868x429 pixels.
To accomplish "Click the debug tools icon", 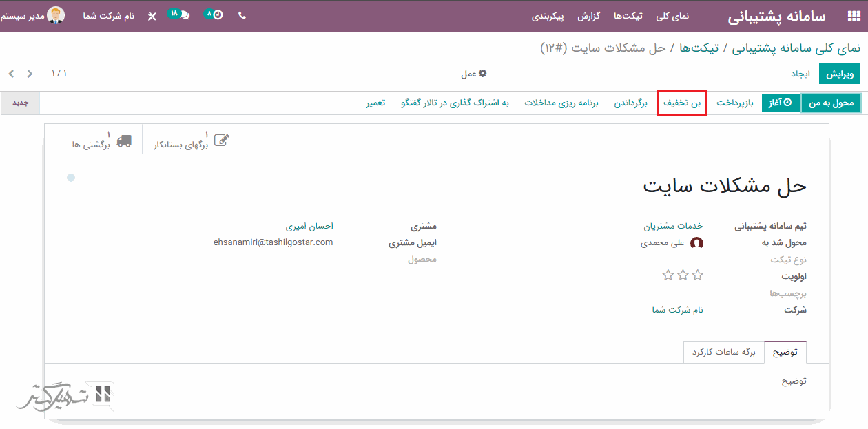I will [x=152, y=16].
